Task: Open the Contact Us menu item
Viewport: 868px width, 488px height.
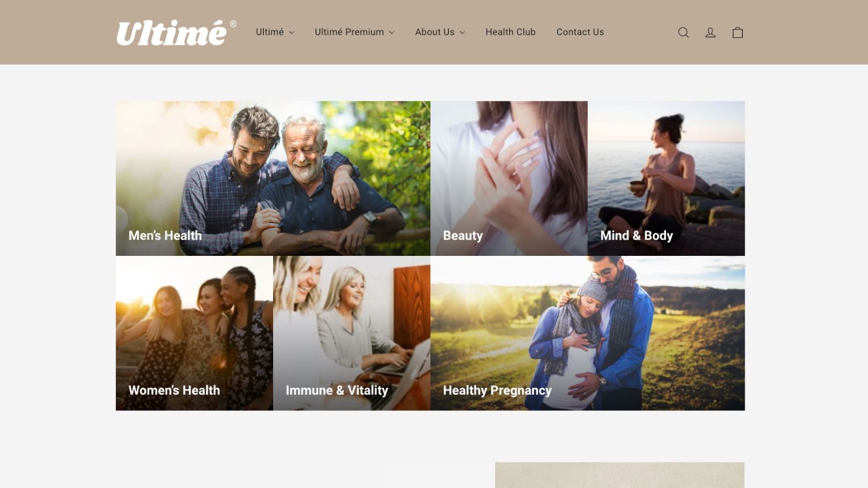Action: click(x=580, y=32)
